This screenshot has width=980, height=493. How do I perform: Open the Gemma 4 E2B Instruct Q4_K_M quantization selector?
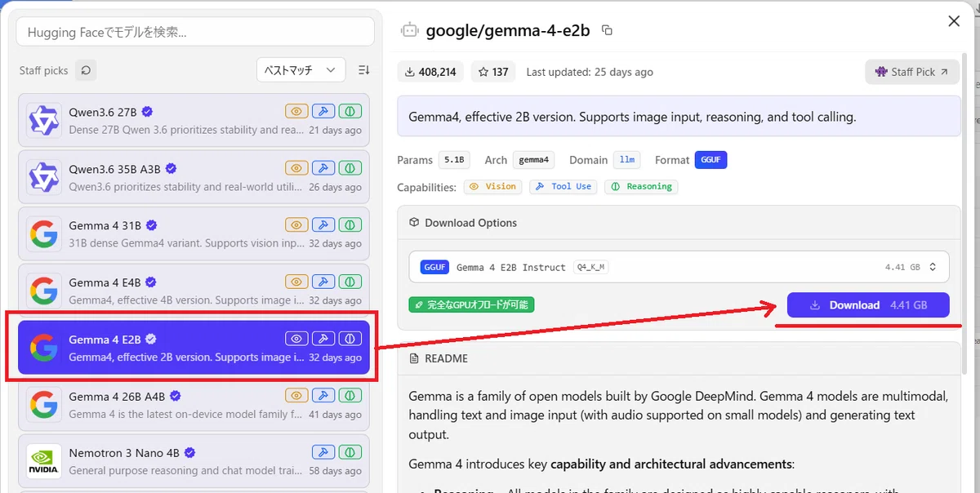pos(679,267)
